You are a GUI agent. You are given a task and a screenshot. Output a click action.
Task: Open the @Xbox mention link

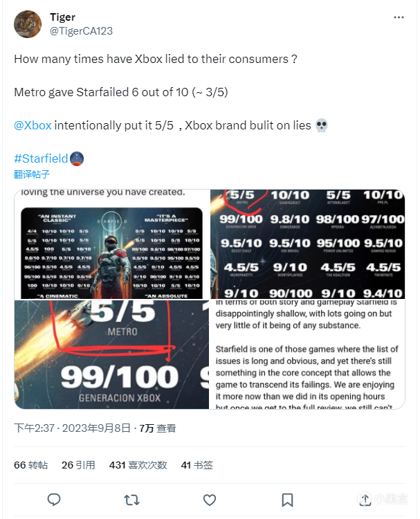click(33, 125)
